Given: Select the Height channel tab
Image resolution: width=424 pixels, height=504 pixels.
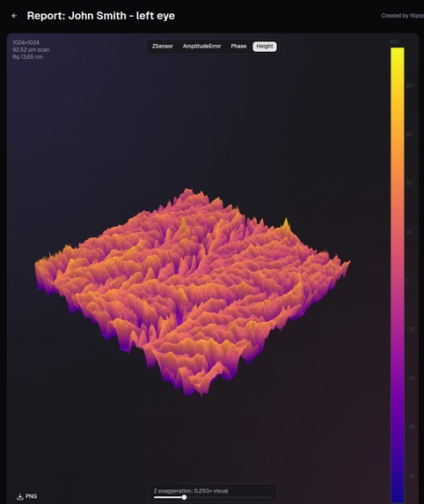Looking at the screenshot, I should point(265,47).
